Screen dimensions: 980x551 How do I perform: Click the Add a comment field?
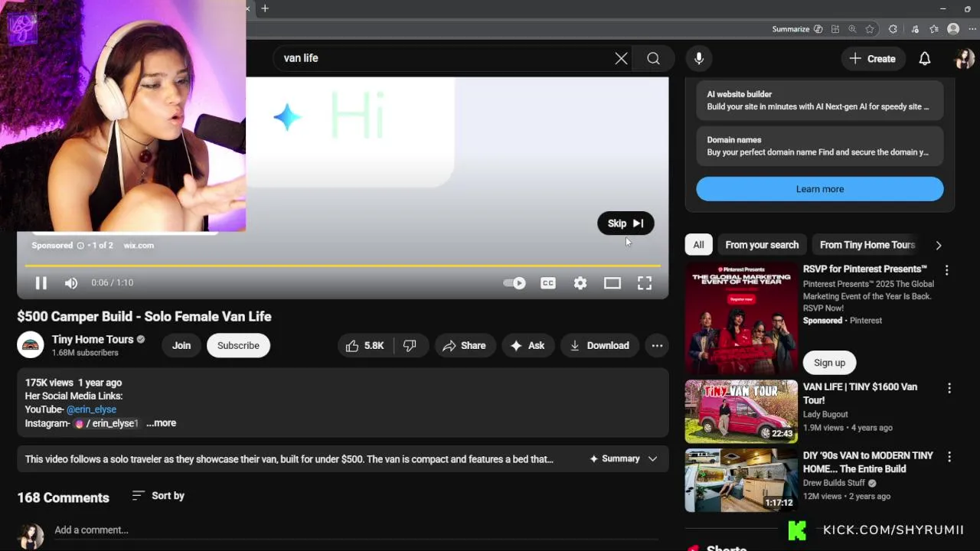(x=356, y=530)
